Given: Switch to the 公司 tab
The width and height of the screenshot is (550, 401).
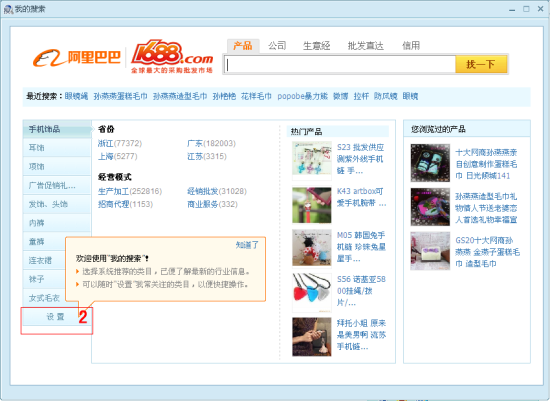Looking at the screenshot, I should click(277, 46).
